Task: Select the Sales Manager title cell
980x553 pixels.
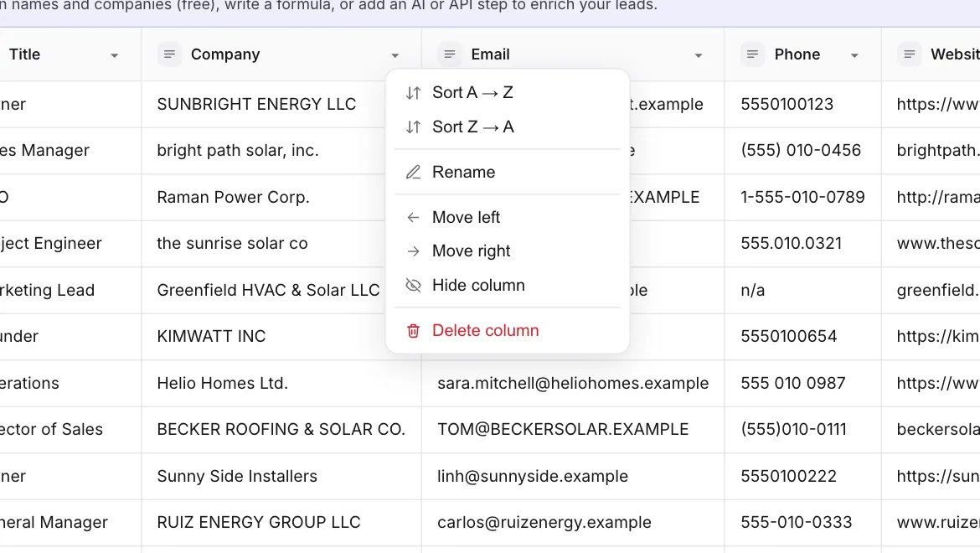Action: [70, 151]
